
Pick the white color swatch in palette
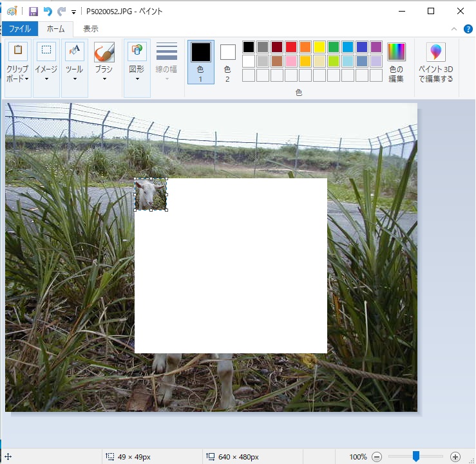[x=249, y=61]
